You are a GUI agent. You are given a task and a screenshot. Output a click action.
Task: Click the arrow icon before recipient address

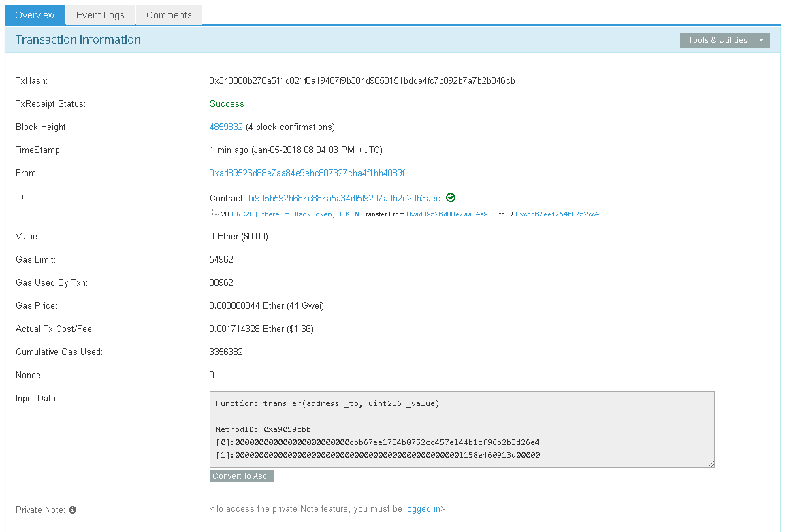[x=511, y=214]
